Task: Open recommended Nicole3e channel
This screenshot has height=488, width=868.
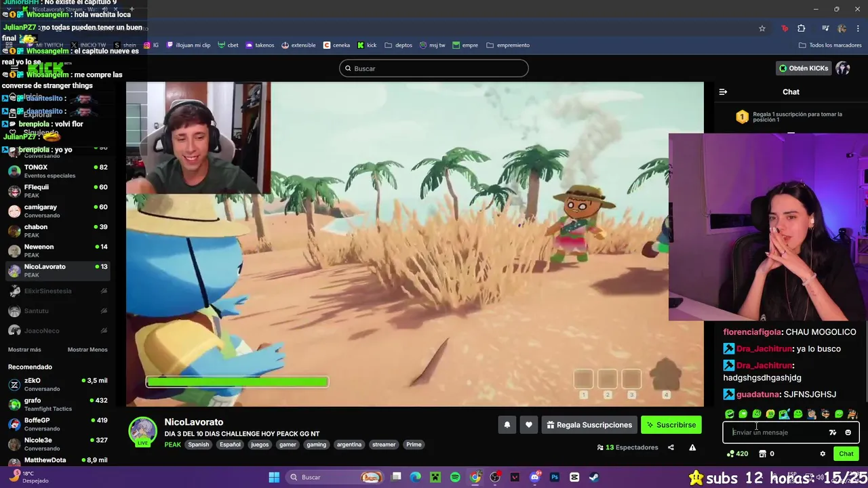Action: [x=58, y=444]
